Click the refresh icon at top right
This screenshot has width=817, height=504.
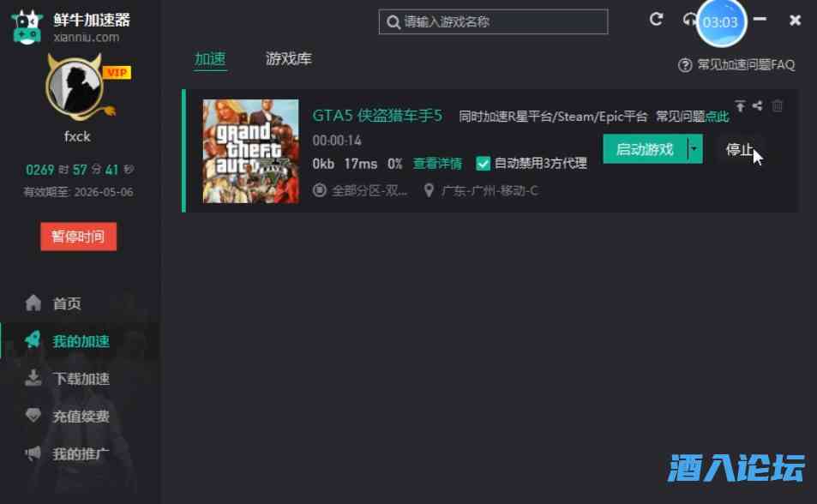tap(657, 19)
